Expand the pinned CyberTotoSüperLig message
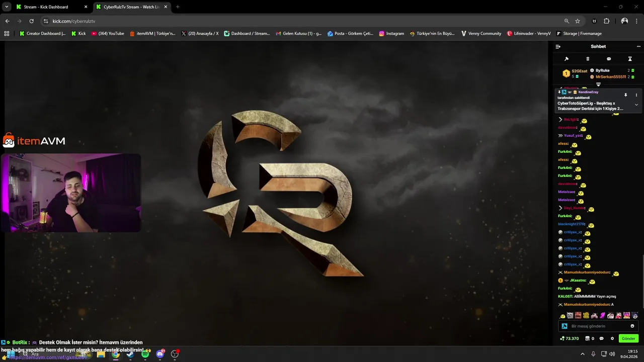 (x=636, y=105)
